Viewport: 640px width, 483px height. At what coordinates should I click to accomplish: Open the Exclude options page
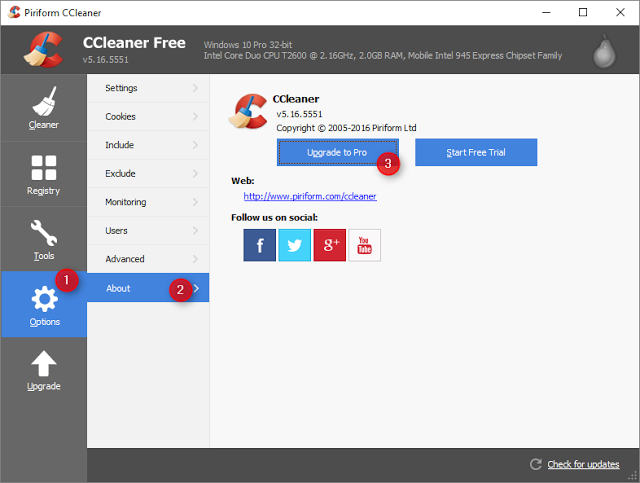coord(148,174)
